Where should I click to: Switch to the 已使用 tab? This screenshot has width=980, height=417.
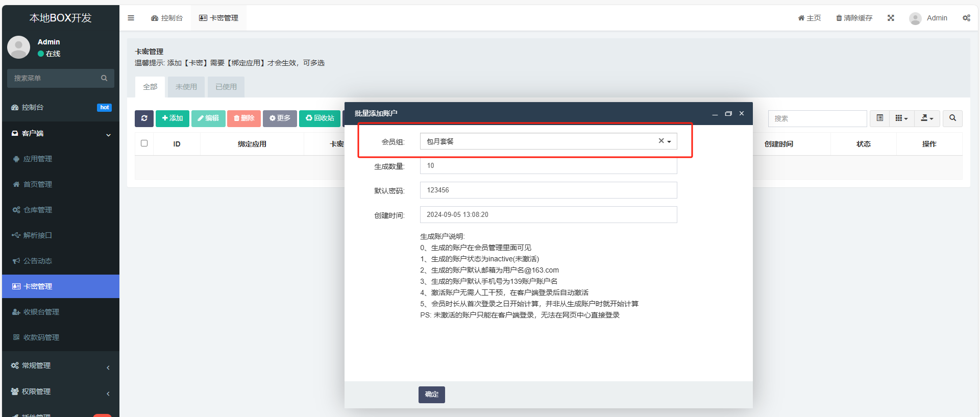click(226, 87)
